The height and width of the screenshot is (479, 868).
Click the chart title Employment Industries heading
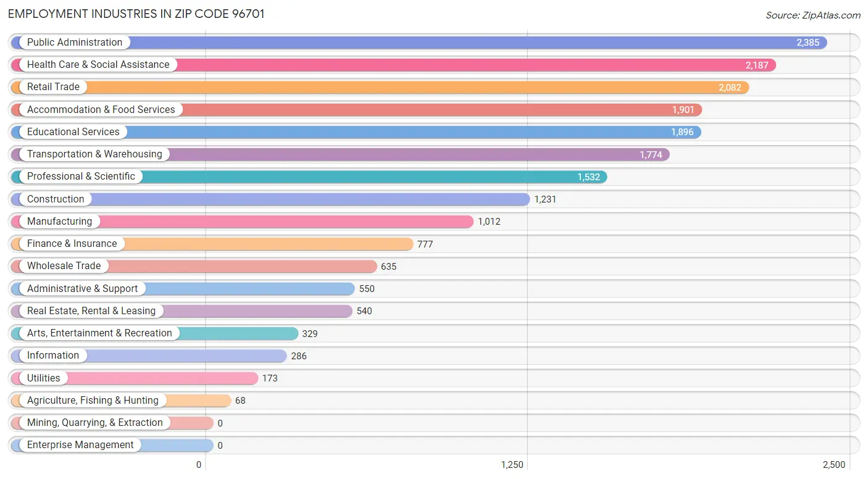[x=136, y=14]
